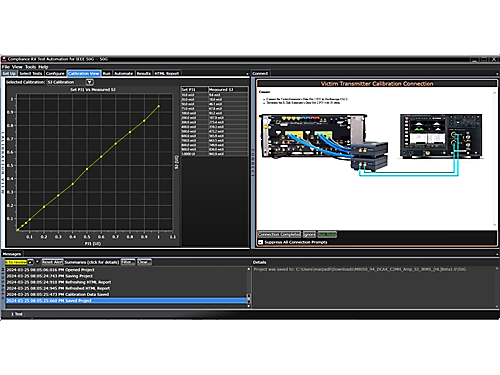
Task: Expand the tab overflow arrow beside HTML Report
Action: (x=247, y=74)
